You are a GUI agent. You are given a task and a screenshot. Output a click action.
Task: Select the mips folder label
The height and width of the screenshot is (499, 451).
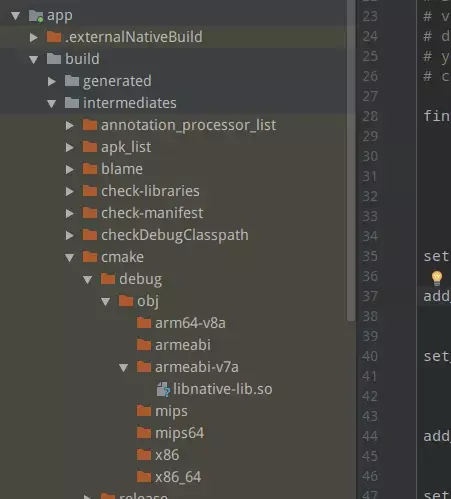[x=171, y=412]
